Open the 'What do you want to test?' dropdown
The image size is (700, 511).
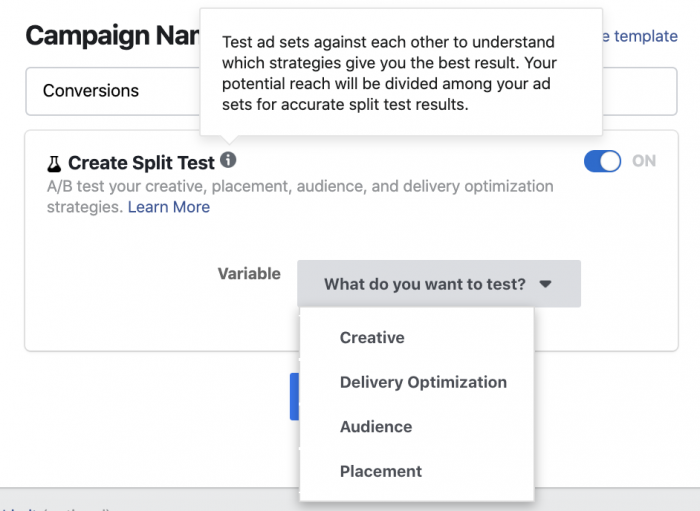point(439,284)
